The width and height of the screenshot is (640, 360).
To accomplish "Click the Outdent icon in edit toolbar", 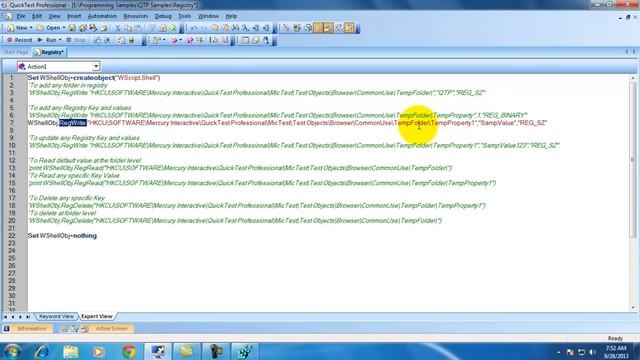I will 266,28.
